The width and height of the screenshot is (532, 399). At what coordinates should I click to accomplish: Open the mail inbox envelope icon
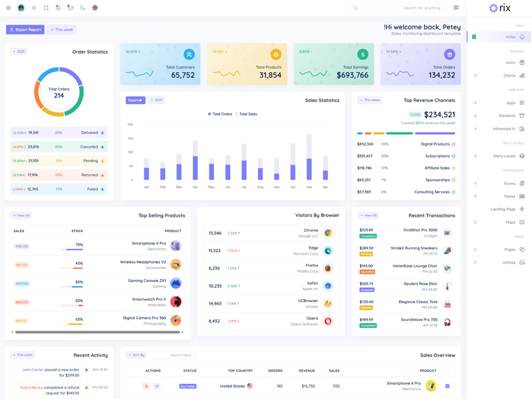pos(70,8)
